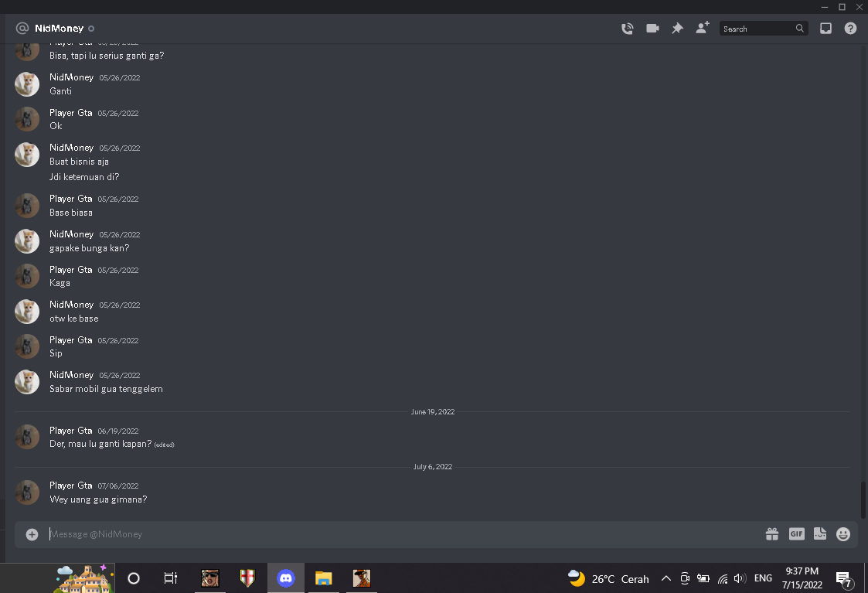Click the battery tray icon
868x593 pixels.
[703, 578]
